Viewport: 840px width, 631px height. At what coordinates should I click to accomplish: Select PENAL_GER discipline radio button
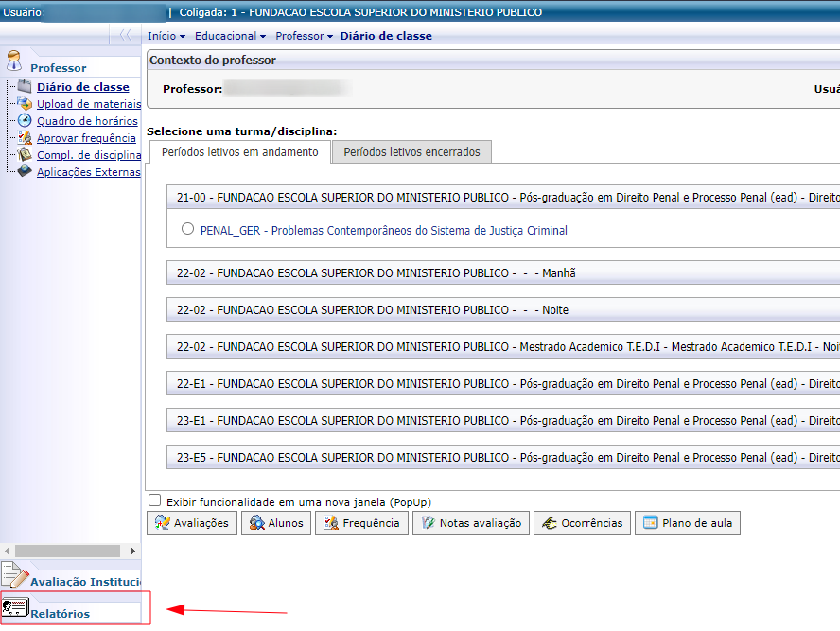click(x=187, y=229)
